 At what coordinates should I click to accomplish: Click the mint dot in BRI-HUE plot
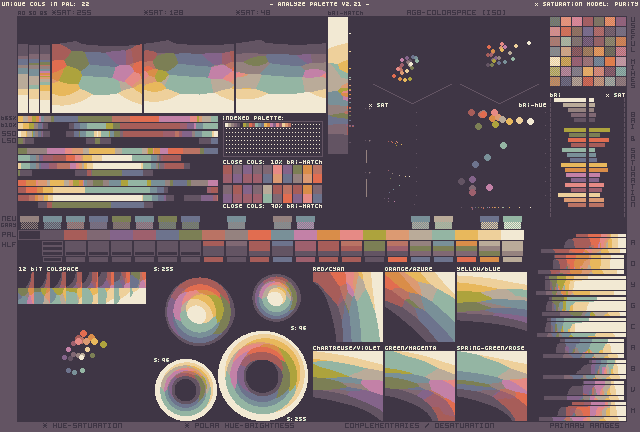click(x=503, y=145)
